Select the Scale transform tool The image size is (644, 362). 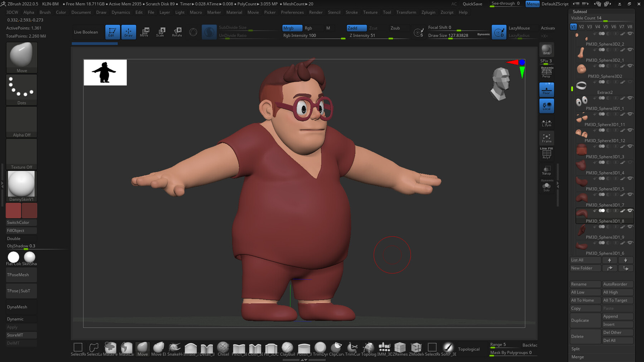pyautogui.click(x=160, y=32)
